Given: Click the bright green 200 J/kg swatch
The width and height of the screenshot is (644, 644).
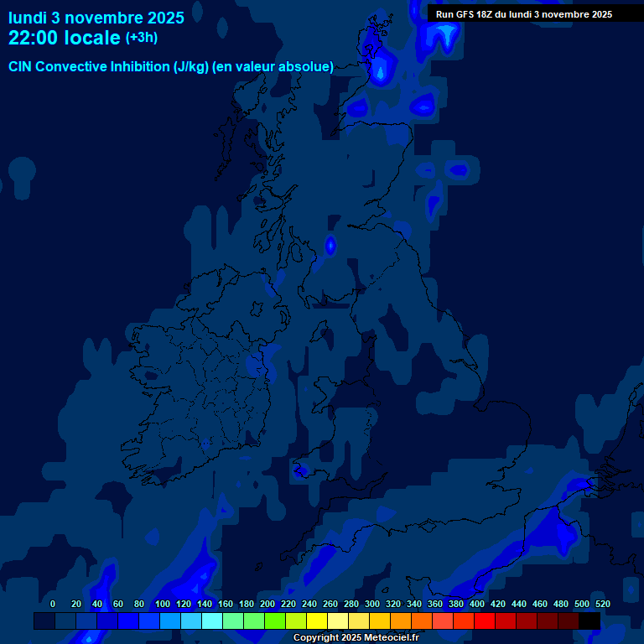Looking at the screenshot, I should [275, 621].
